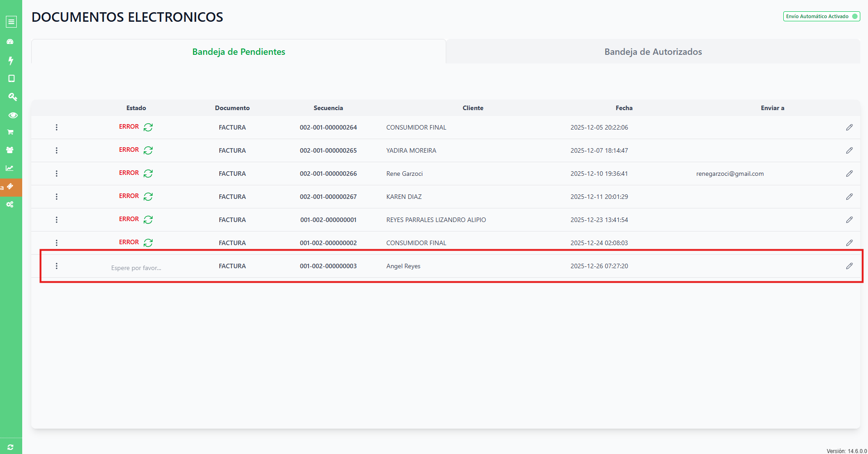Select sequence cell 001-002-000000003
Screen dimensions: 868x454
328,266
